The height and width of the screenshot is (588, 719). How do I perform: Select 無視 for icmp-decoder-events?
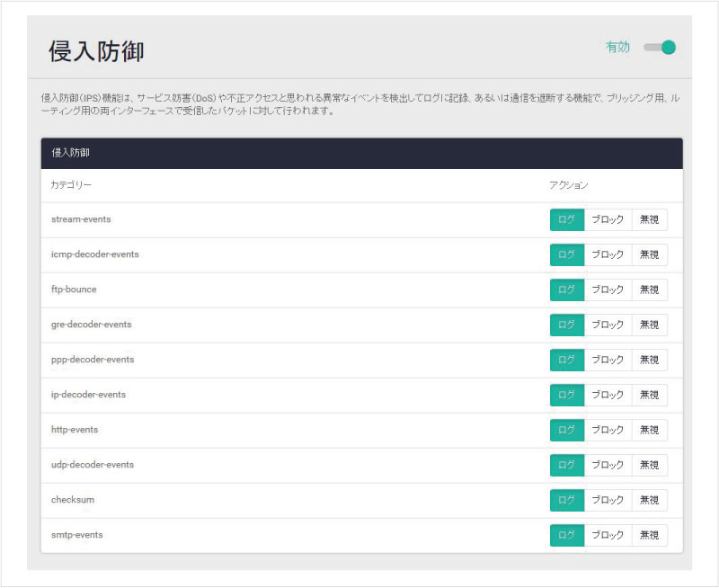[x=649, y=254]
